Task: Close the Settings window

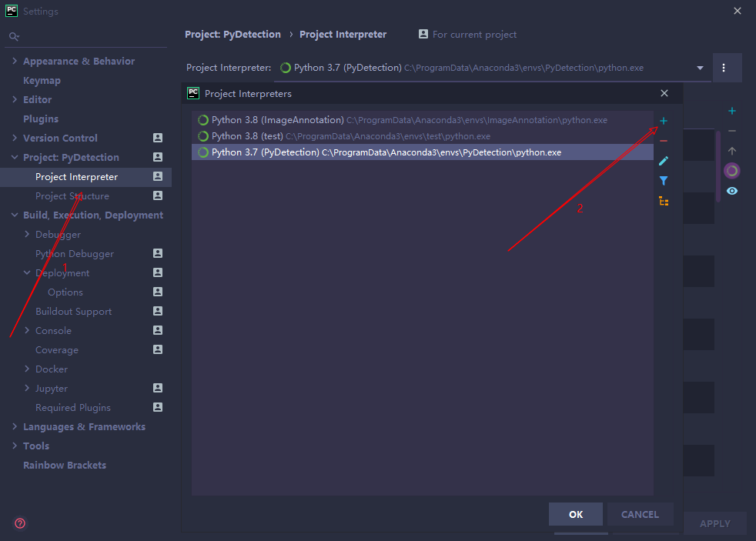Action: click(x=738, y=11)
